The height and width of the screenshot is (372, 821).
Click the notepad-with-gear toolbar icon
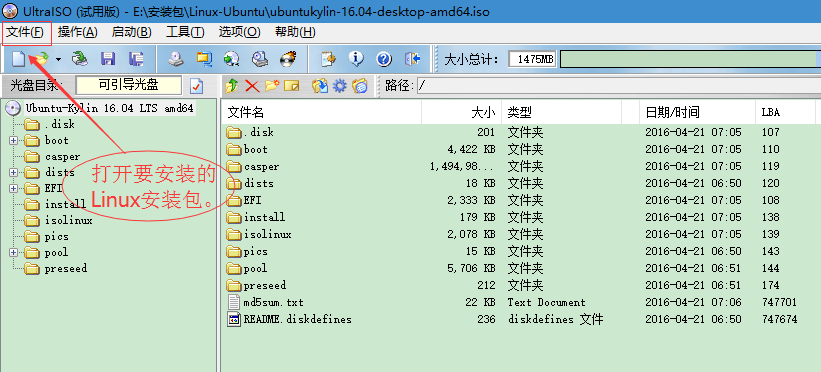(x=328, y=59)
